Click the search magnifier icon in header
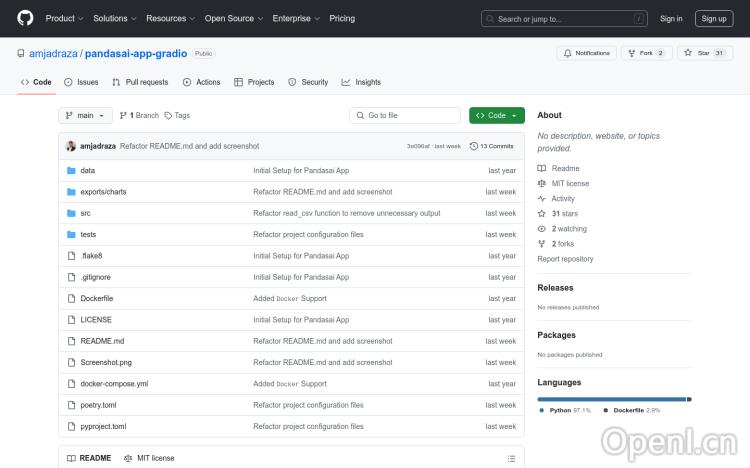This screenshot has width=750, height=468. point(490,19)
